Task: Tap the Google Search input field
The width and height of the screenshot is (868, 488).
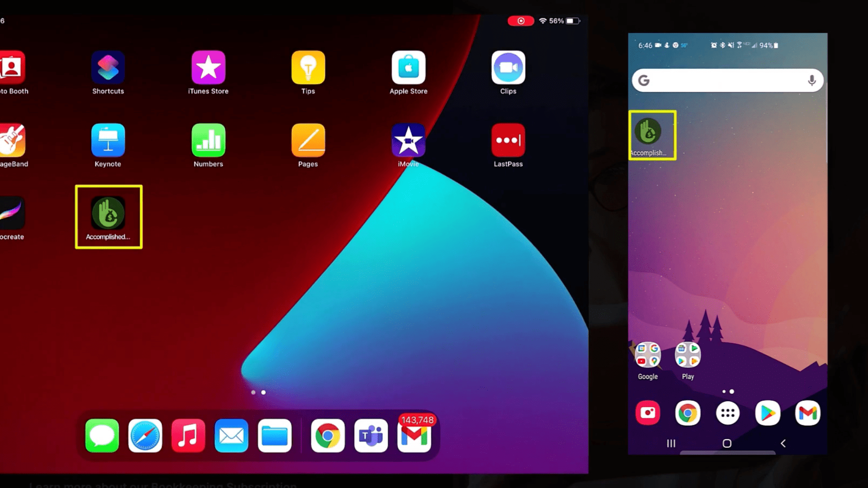Action: click(x=727, y=80)
